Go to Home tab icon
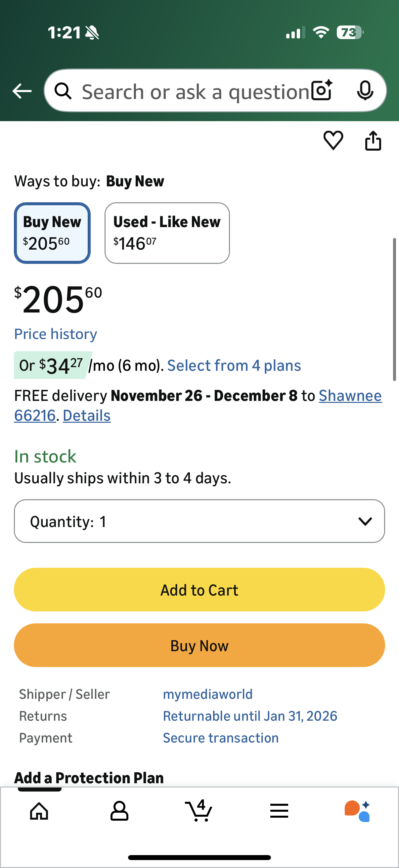Image resolution: width=399 pixels, height=868 pixels. click(39, 811)
